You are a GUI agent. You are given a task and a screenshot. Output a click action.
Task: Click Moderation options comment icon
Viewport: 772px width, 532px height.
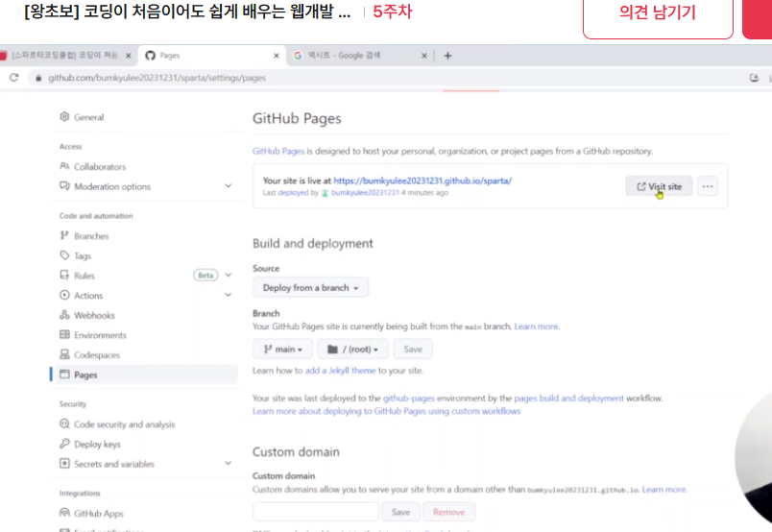(64, 185)
